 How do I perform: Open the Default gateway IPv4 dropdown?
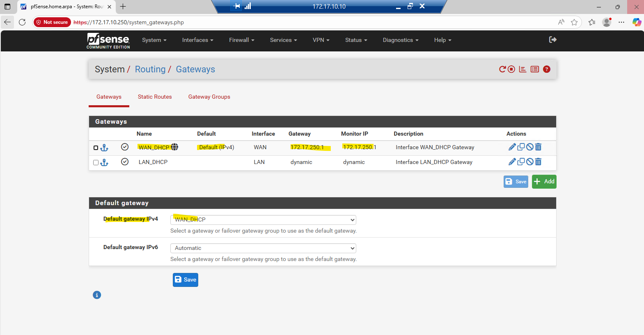click(263, 219)
